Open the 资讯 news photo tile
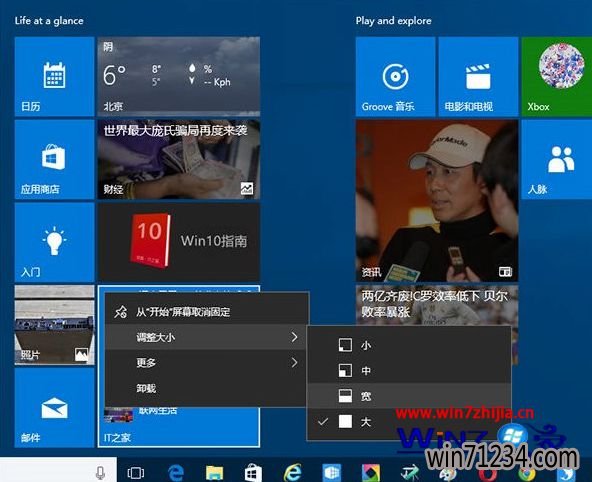This screenshot has height=482, width=592. 437,201
